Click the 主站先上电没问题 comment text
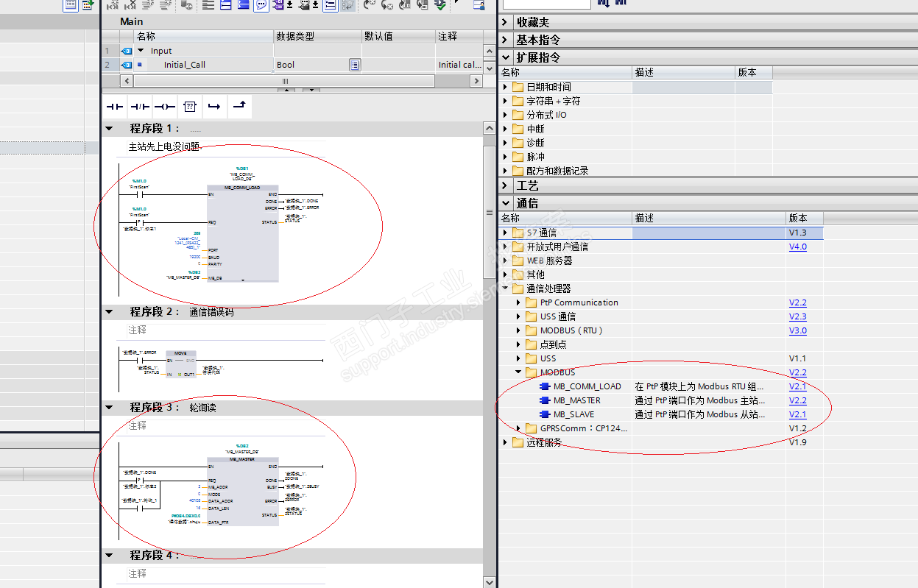The width and height of the screenshot is (918, 588). click(164, 147)
